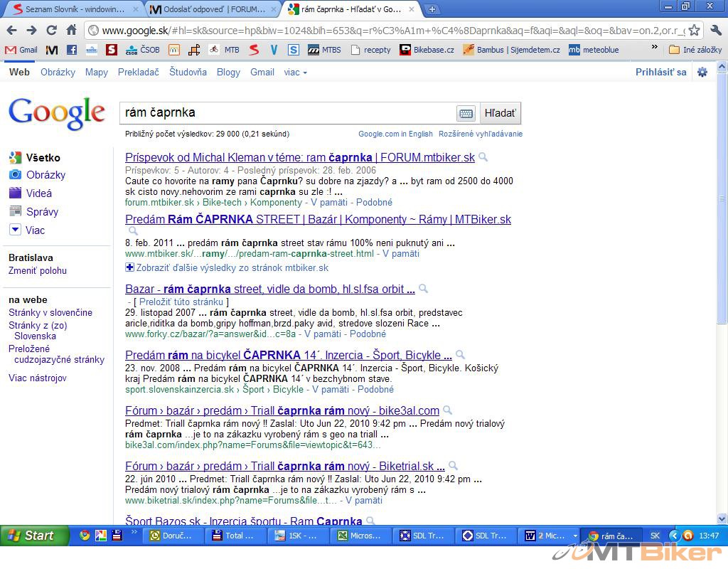728x569 pixels.
Task: Bookmark this page with the star icon
Action: [x=695, y=31]
